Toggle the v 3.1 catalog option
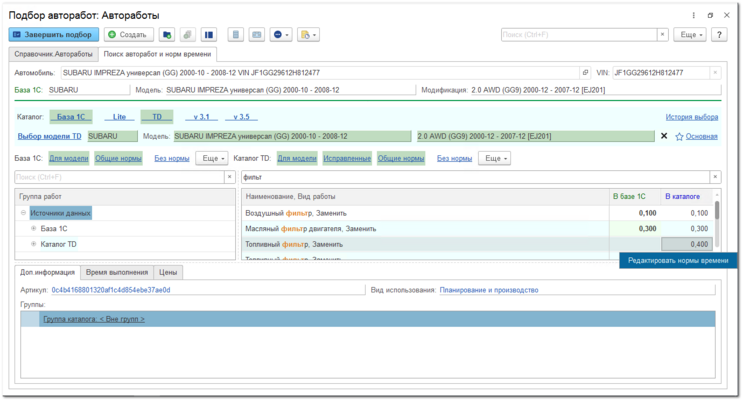Screen dimensions: 743x401 [x=201, y=117]
